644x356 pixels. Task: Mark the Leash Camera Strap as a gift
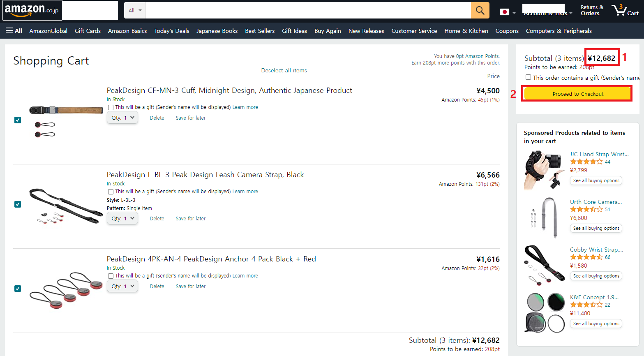point(111,192)
